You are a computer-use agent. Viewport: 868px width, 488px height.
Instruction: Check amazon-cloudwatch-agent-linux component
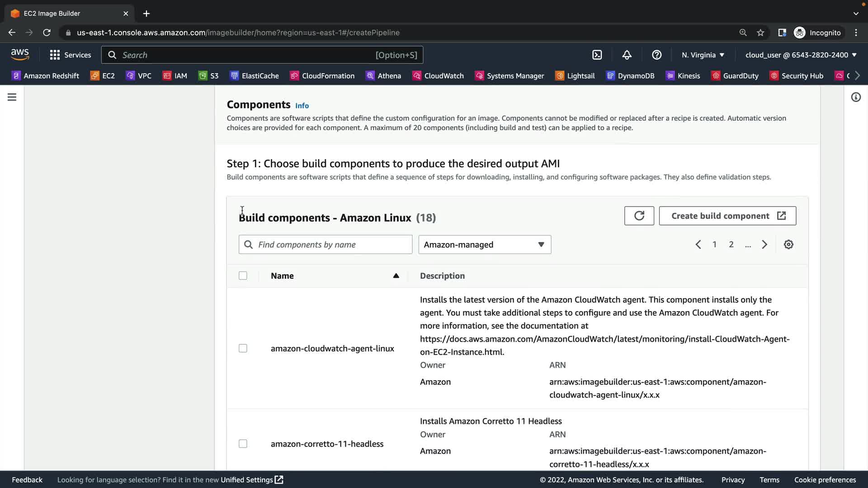tap(243, 348)
